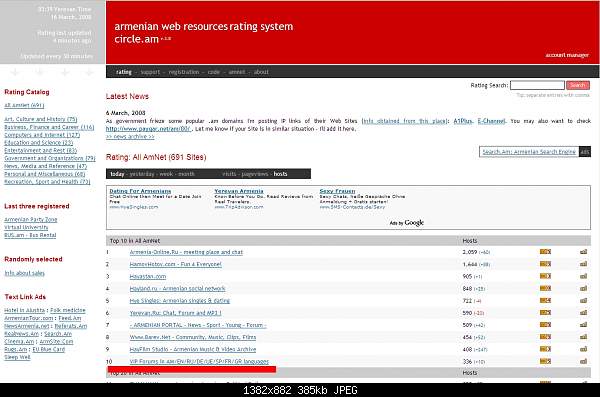The image size is (600, 397).
Task: Click orange badge icon in Hayland.ru row
Action: coord(545,288)
